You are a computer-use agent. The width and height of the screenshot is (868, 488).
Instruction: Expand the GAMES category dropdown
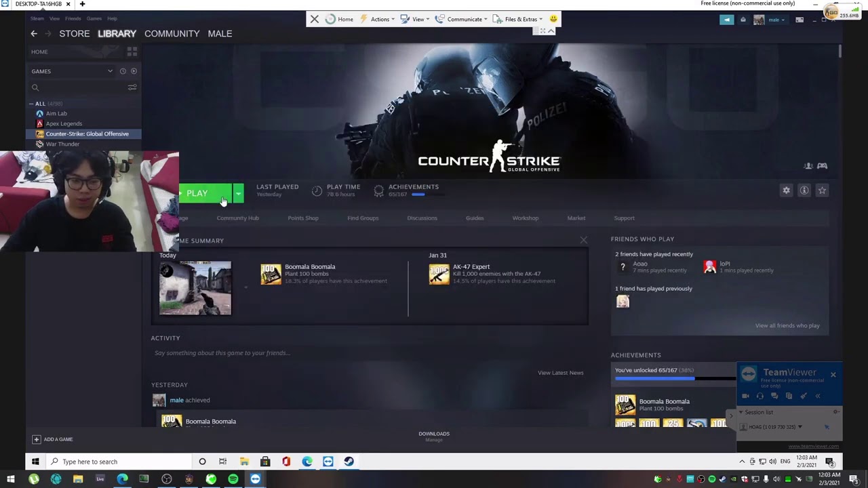[110, 71]
